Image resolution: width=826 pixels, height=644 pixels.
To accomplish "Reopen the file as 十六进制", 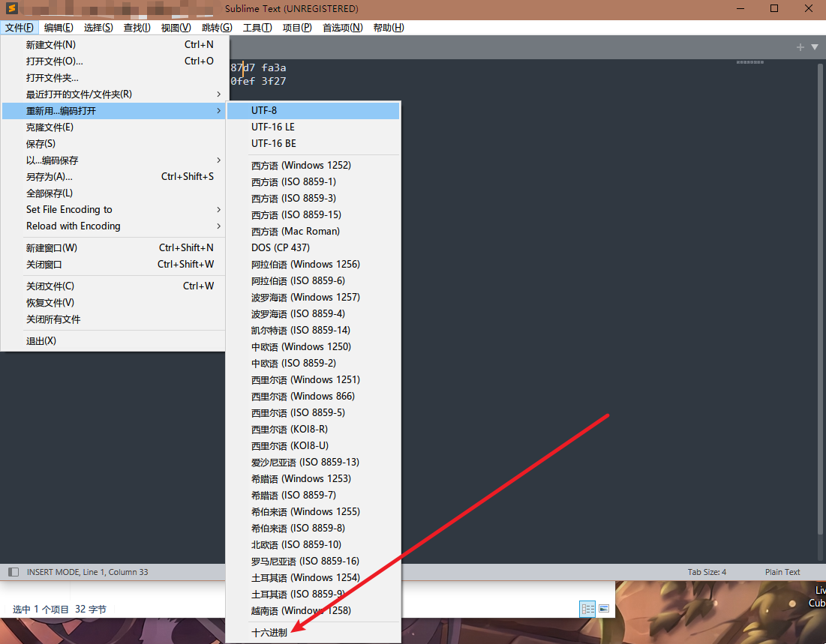I will [x=314, y=633].
